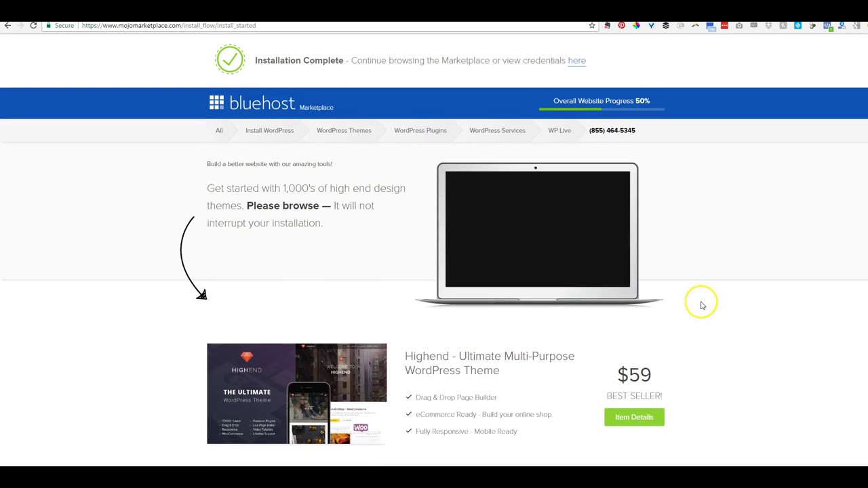Image resolution: width=868 pixels, height=488 pixels.
Task: Click the browser forward arrow
Action: click(20, 26)
